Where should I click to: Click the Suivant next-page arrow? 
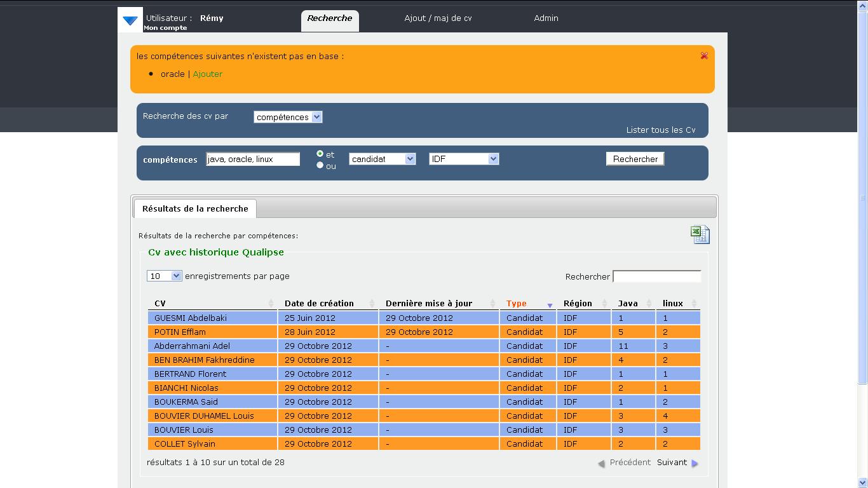click(695, 463)
